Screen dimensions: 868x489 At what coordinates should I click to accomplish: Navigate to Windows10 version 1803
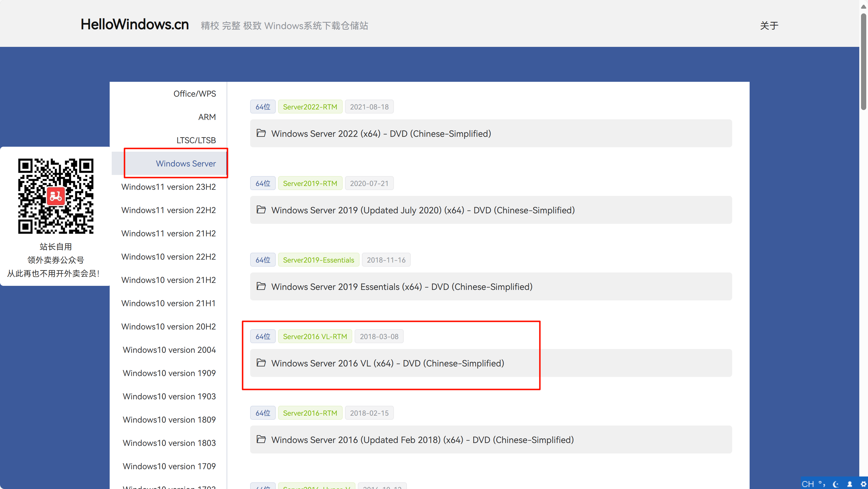169,442
